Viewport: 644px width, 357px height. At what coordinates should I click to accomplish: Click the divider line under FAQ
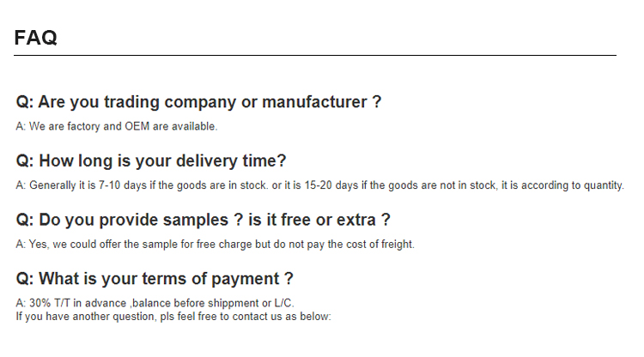(314, 56)
